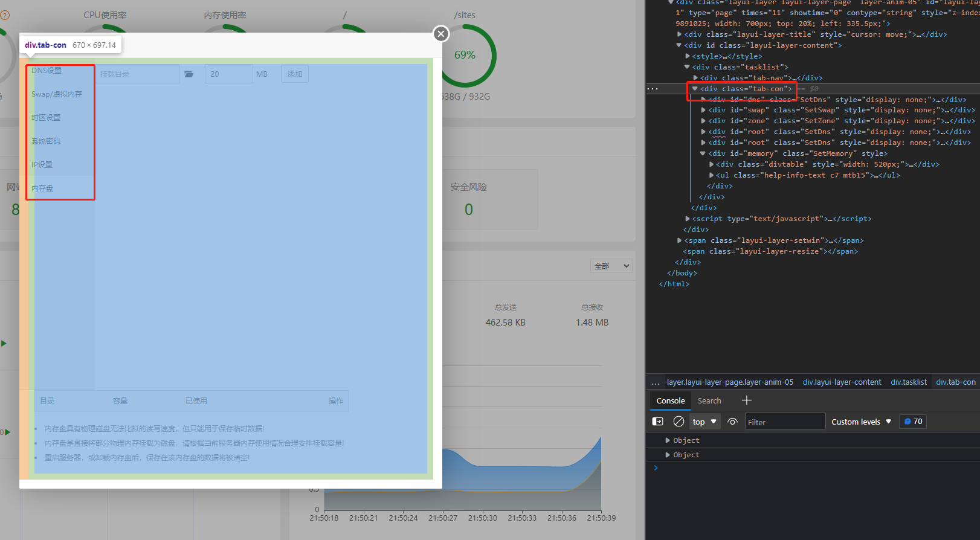Expand the divtable div node
The height and width of the screenshot is (540, 980).
(x=711, y=164)
